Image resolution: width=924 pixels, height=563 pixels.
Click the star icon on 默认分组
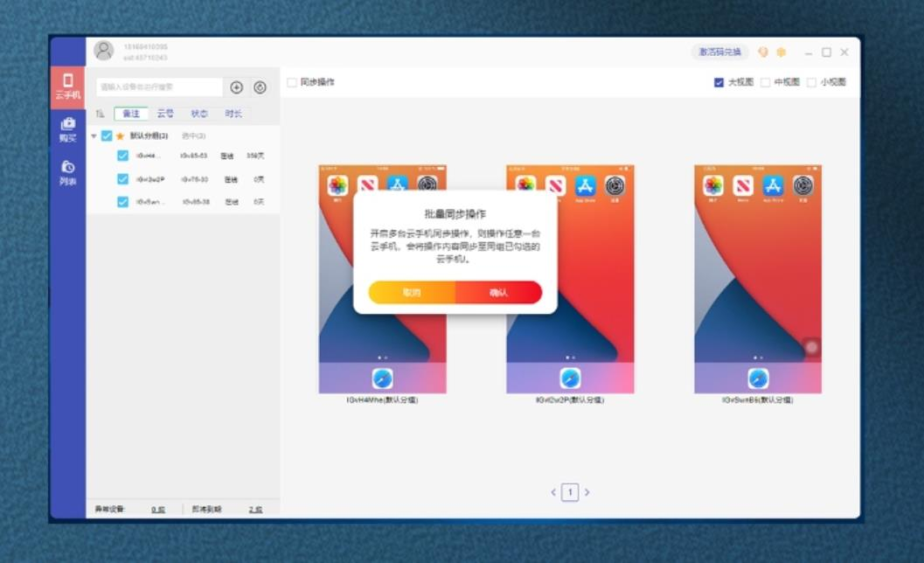[121, 136]
